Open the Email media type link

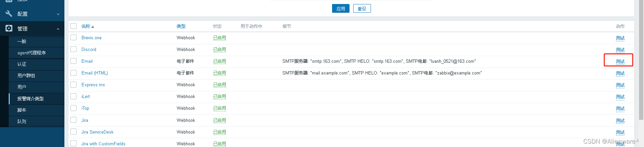click(87, 61)
